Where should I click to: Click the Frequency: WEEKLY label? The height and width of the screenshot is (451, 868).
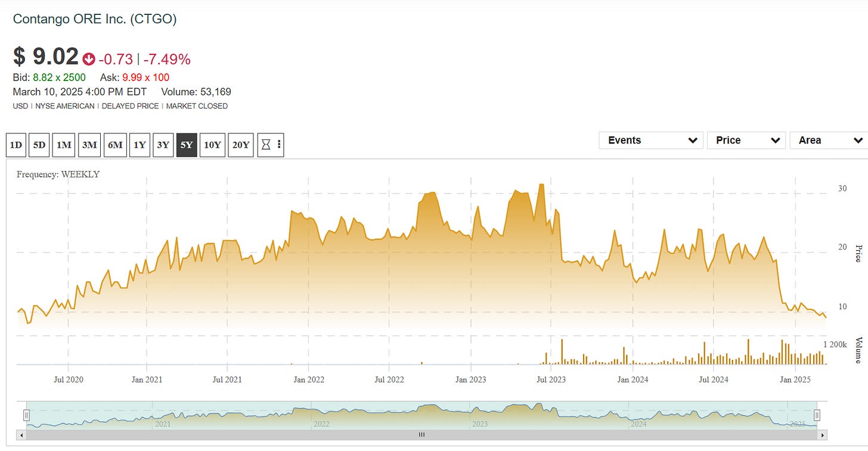pos(58,175)
